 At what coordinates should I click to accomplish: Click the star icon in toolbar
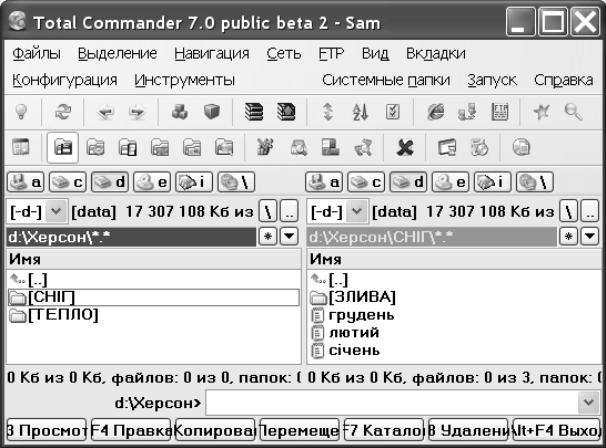click(x=541, y=112)
